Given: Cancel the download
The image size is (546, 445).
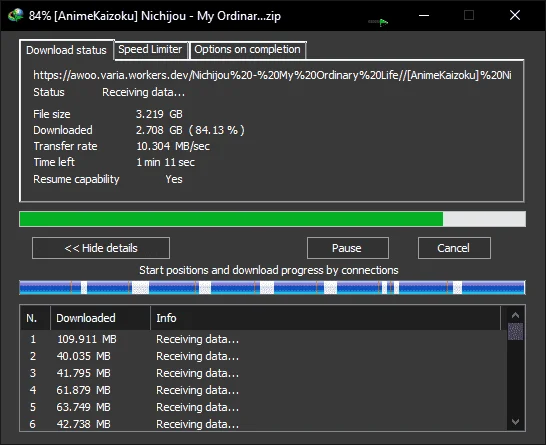Looking at the screenshot, I should click(454, 248).
